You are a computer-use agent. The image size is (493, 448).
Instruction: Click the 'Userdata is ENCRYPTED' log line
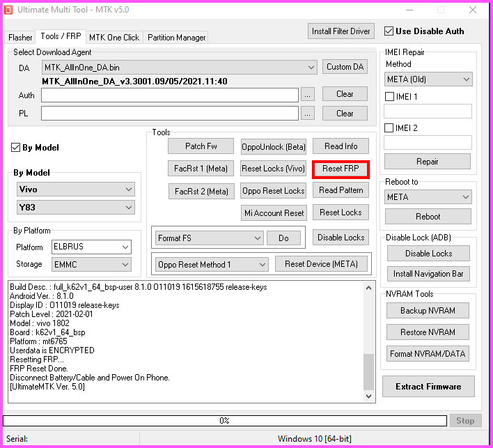click(52, 350)
